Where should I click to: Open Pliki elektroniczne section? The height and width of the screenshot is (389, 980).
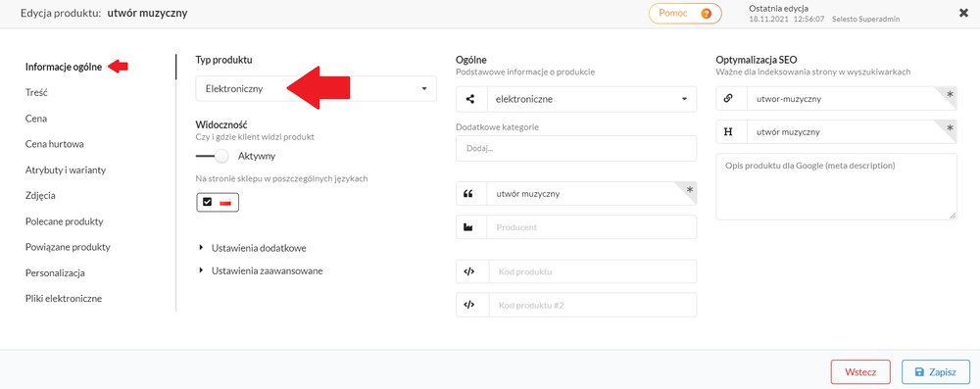pyautogui.click(x=63, y=298)
